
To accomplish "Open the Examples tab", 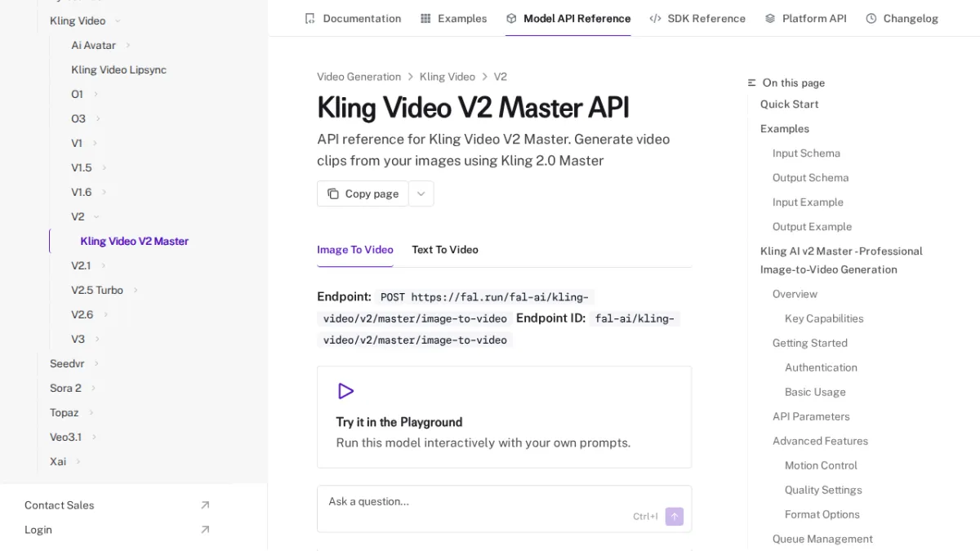I will pyautogui.click(x=453, y=18).
